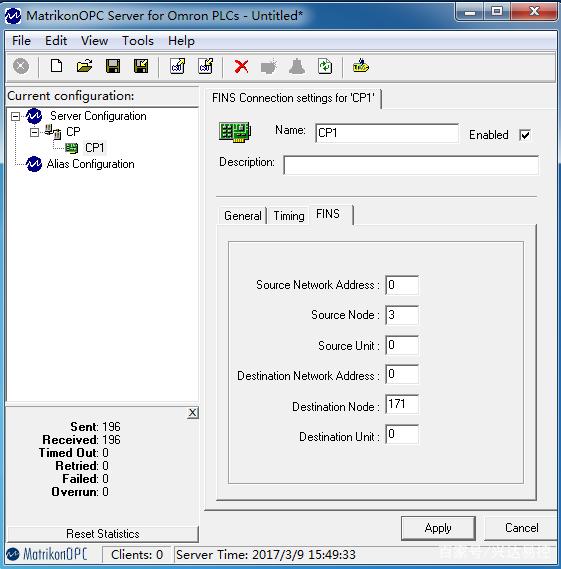This screenshot has width=561, height=569.
Task: Click the Received: 196 statistic
Action: click(x=81, y=439)
